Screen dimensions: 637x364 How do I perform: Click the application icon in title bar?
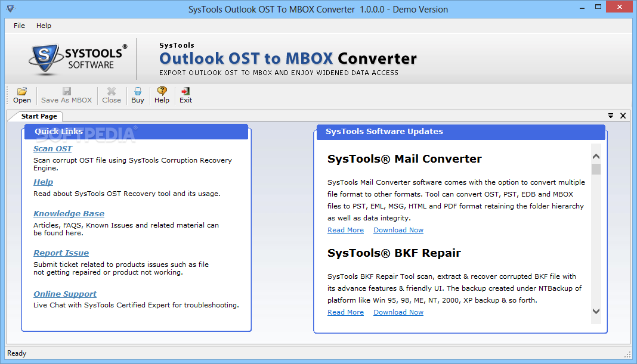11,8
